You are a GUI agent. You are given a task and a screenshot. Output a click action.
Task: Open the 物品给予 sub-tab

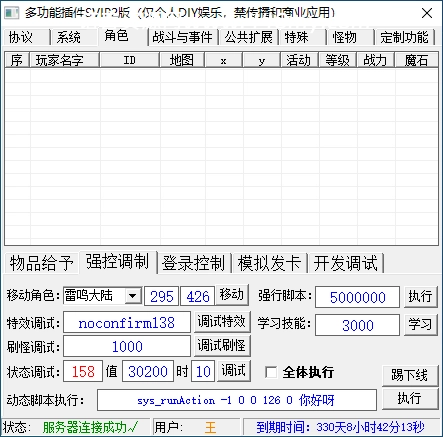click(x=42, y=263)
